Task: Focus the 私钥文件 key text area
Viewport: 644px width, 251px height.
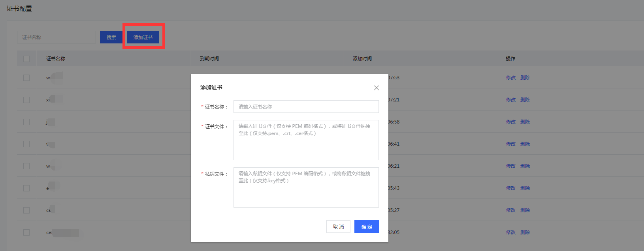Action: 306,187
